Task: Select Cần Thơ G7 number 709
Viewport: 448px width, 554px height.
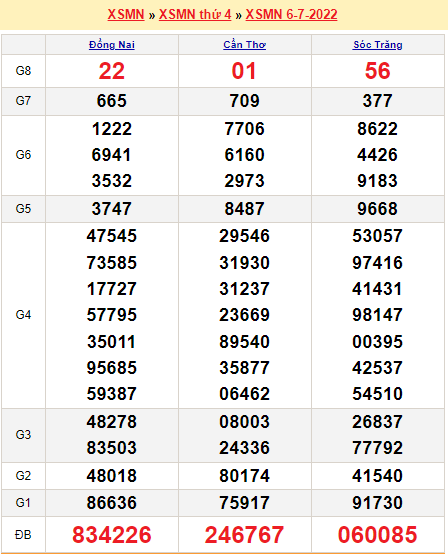Action: (x=244, y=101)
